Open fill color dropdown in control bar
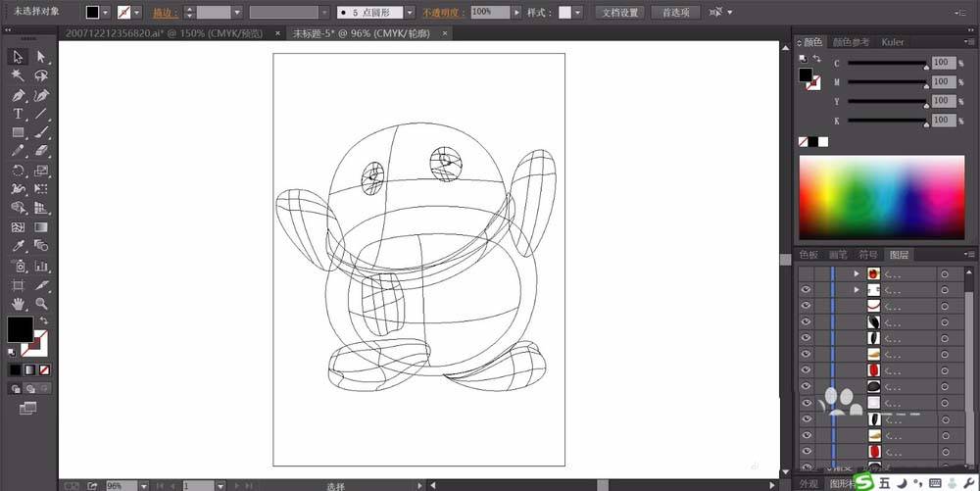The image size is (980, 491). [x=105, y=13]
